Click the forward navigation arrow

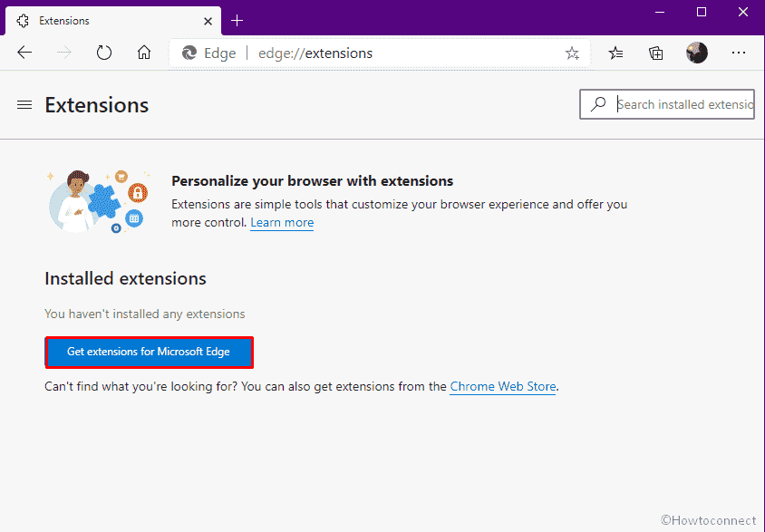pos(64,53)
